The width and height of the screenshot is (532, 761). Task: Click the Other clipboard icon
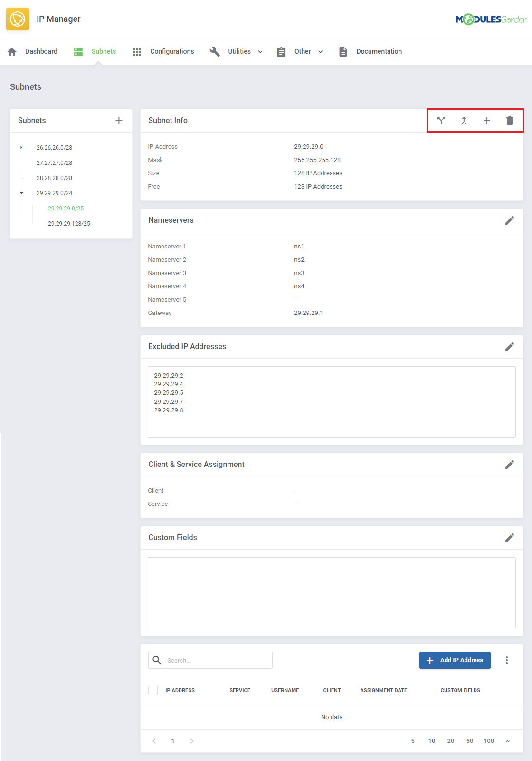point(281,52)
